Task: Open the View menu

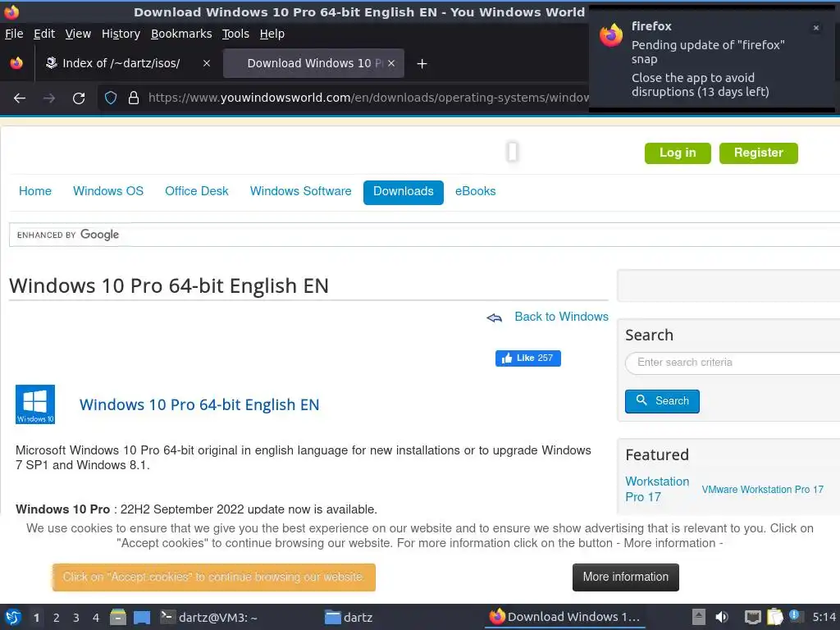Action: tap(78, 34)
